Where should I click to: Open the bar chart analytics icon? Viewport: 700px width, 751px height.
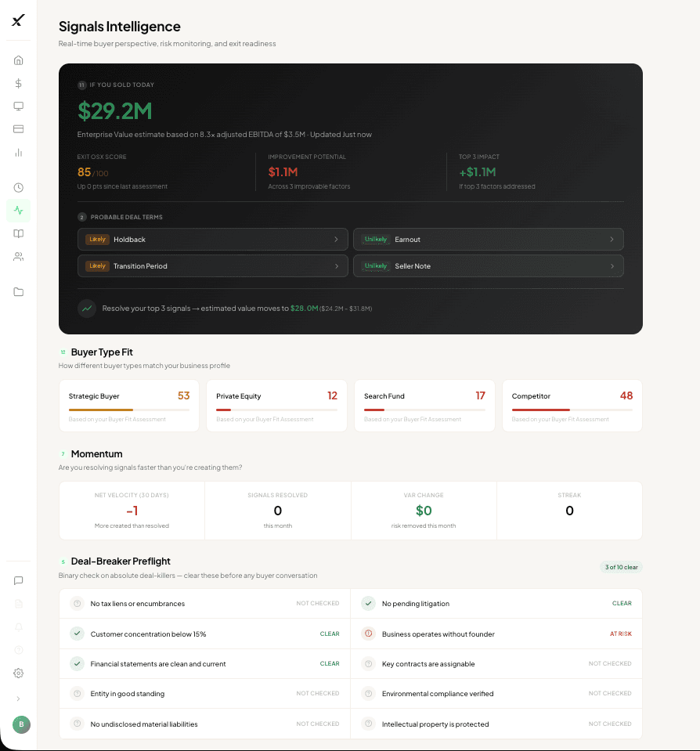[19, 153]
